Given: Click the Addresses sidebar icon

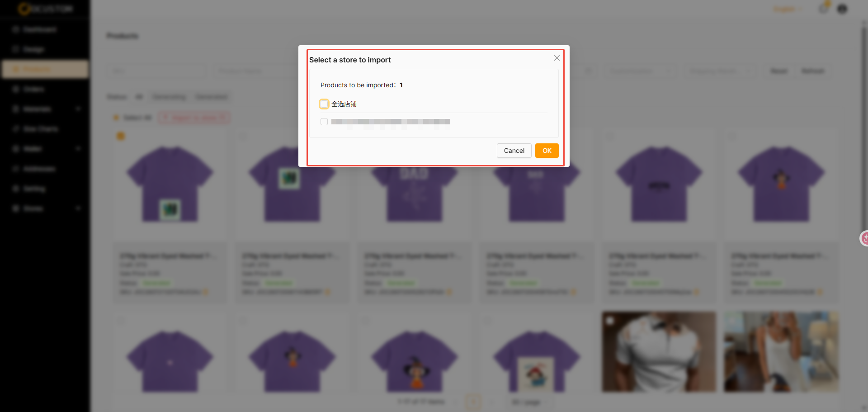Looking at the screenshot, I should (x=16, y=169).
